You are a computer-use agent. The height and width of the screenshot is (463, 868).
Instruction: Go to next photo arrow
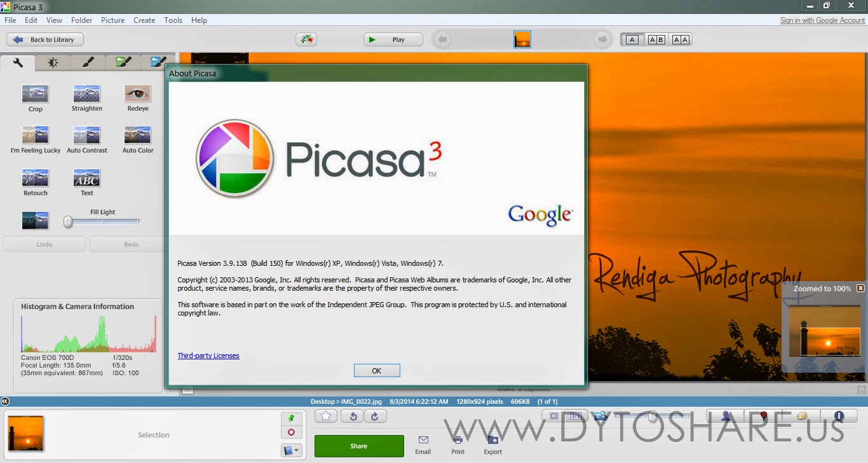(x=602, y=39)
